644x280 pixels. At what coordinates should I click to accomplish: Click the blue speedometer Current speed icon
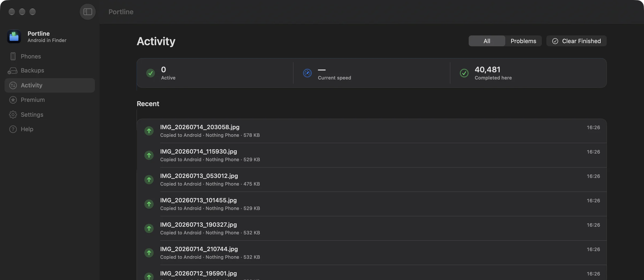(307, 73)
